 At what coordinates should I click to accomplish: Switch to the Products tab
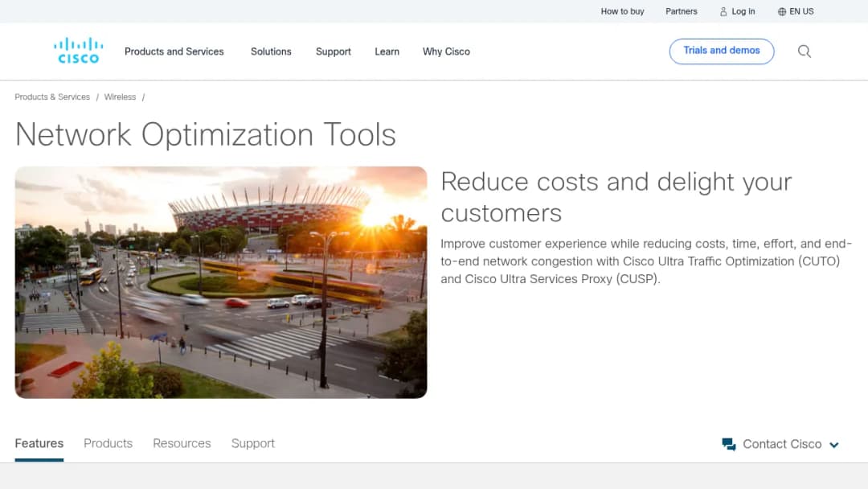(x=108, y=444)
